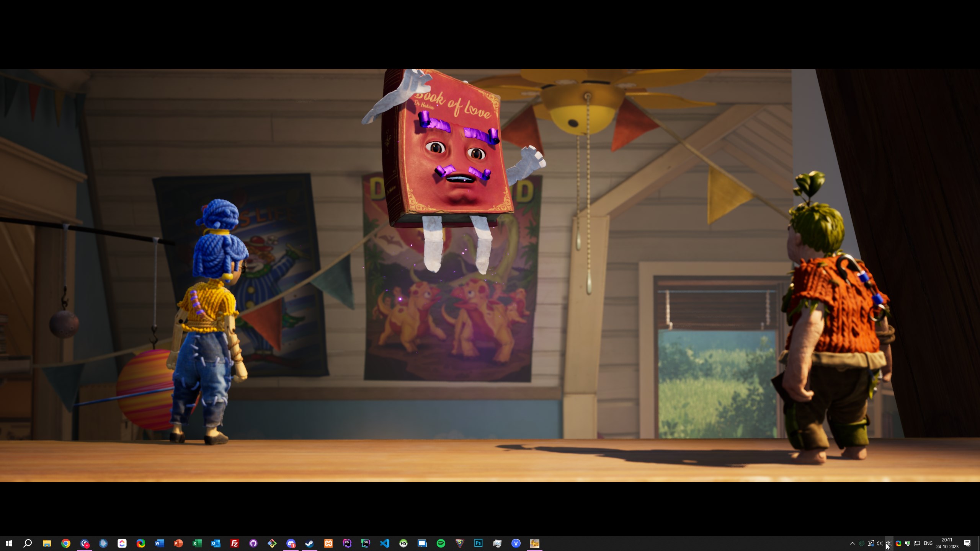This screenshot has width=980, height=551.
Task: Launch Excel from the taskbar
Action: (197, 543)
